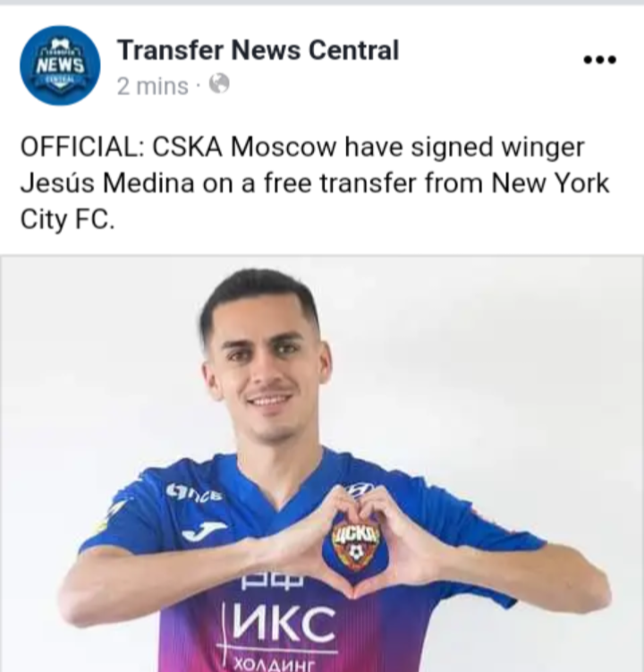Click the globe public audience icon
This screenshot has height=672, width=644.
tap(219, 84)
